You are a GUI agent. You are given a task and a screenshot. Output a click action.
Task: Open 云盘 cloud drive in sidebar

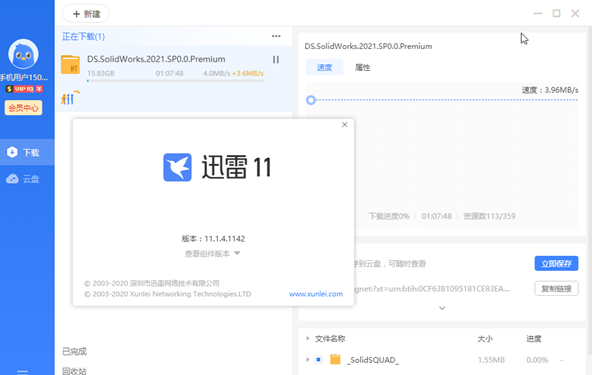[27, 179]
